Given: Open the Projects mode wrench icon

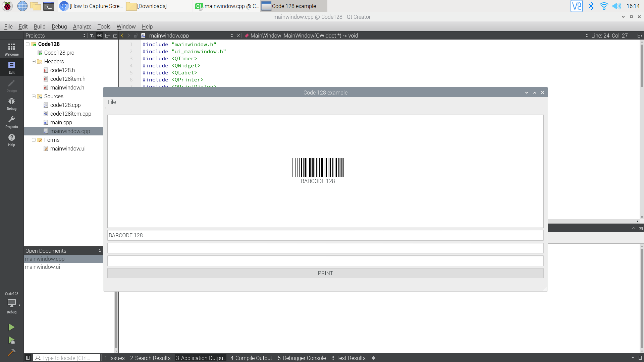Looking at the screenshot, I should (x=11, y=122).
